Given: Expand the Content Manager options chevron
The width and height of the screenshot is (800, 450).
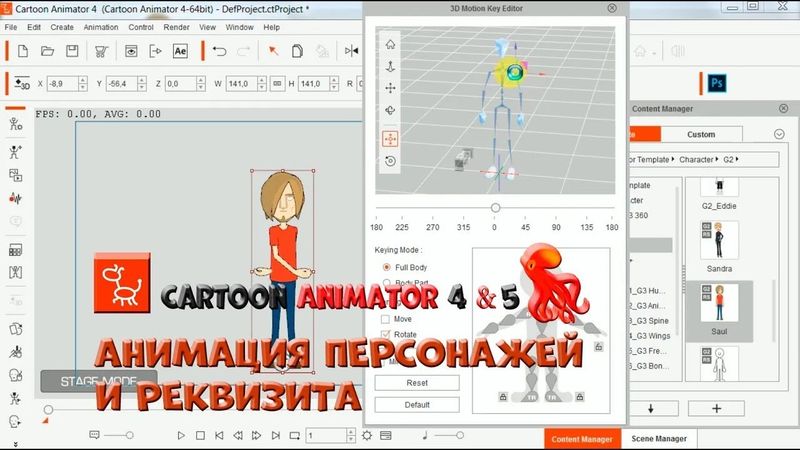Looking at the screenshot, I should click(x=779, y=134).
